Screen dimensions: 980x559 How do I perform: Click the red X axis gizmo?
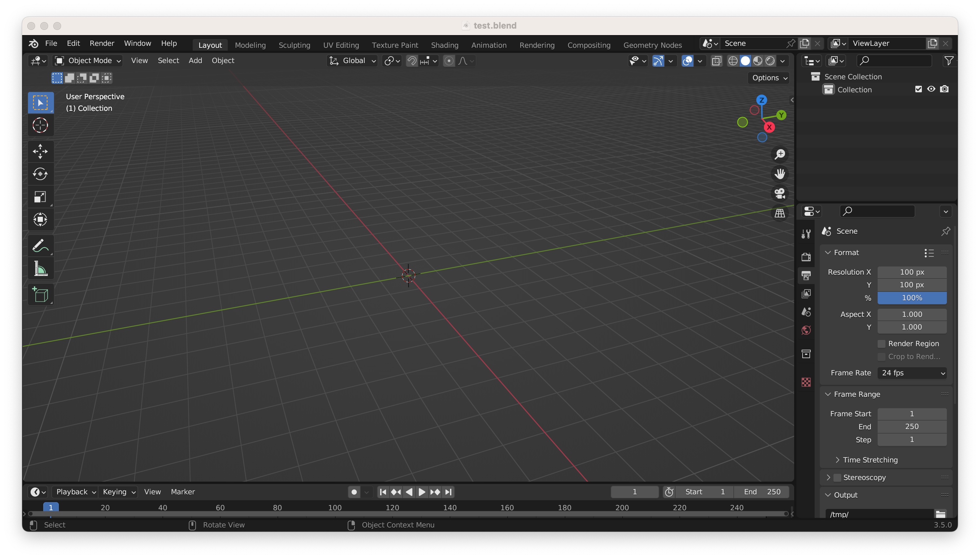click(769, 127)
